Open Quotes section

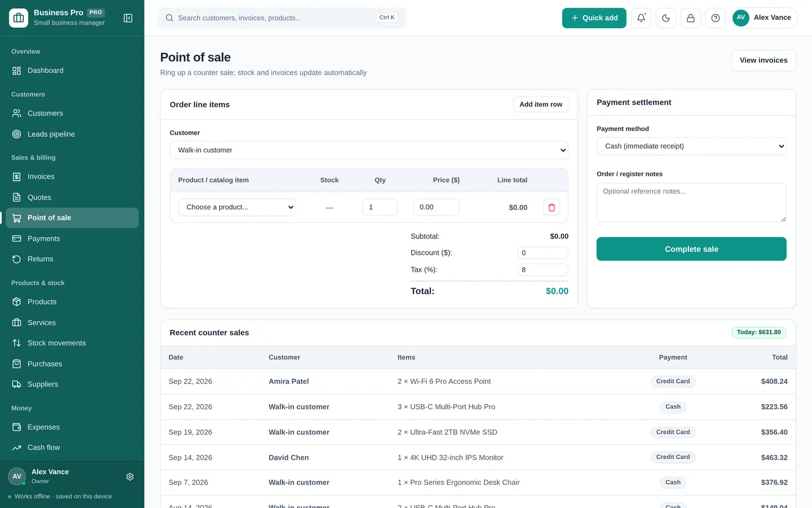pyautogui.click(x=72, y=197)
